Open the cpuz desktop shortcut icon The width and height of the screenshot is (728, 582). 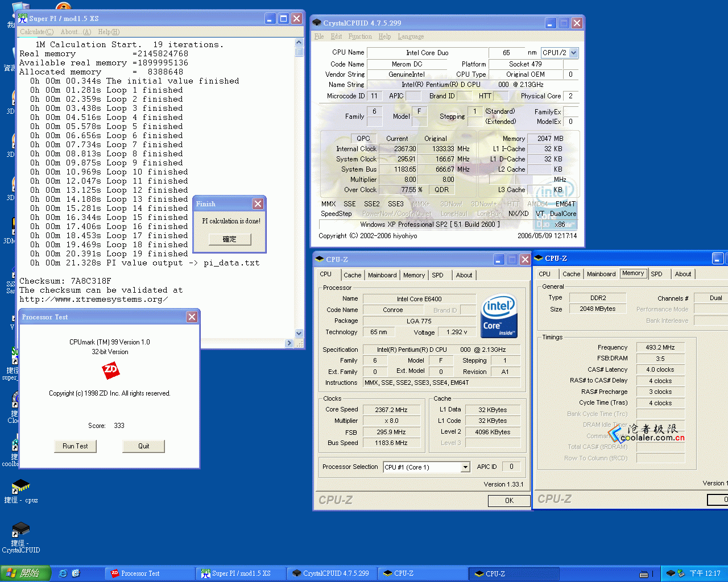tap(20, 487)
